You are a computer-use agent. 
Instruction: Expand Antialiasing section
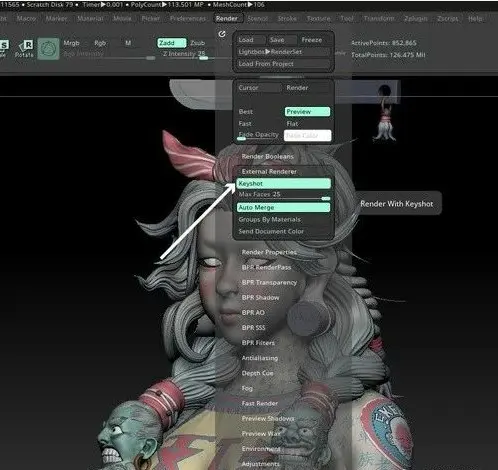pyautogui.click(x=260, y=358)
